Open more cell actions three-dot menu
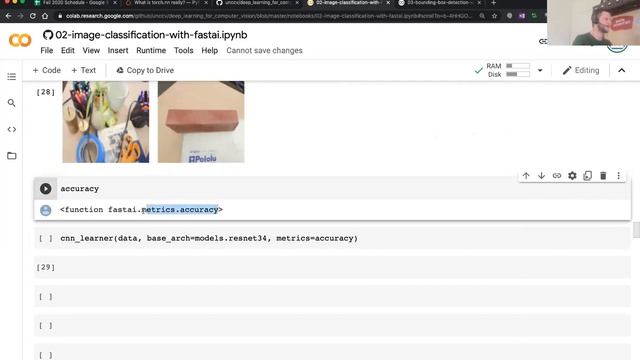 618,176
